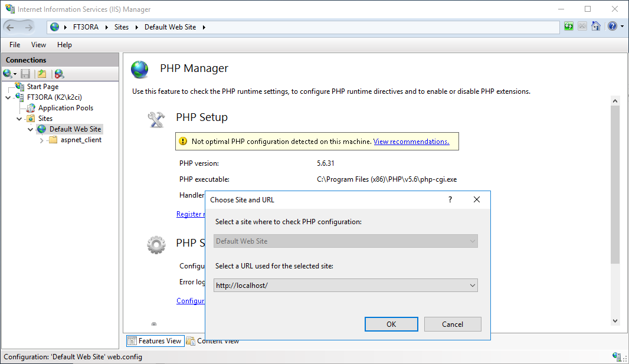Click the dialog's question mark help button

(450, 199)
